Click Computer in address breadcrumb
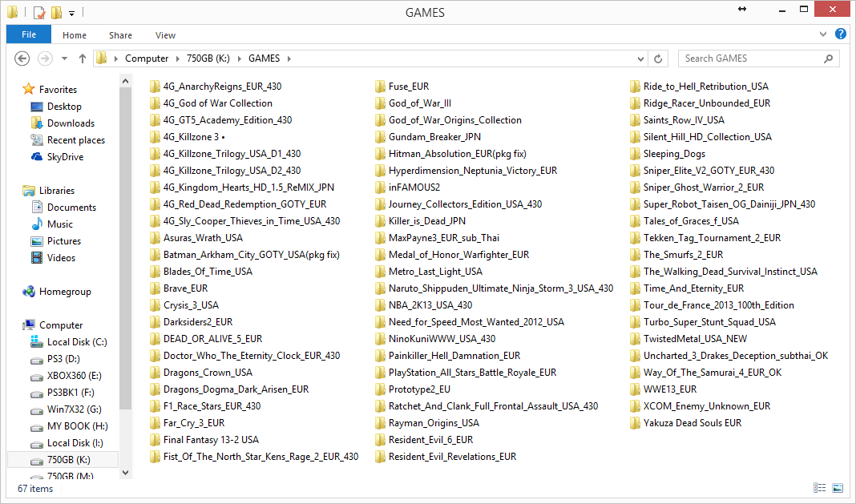 point(147,58)
